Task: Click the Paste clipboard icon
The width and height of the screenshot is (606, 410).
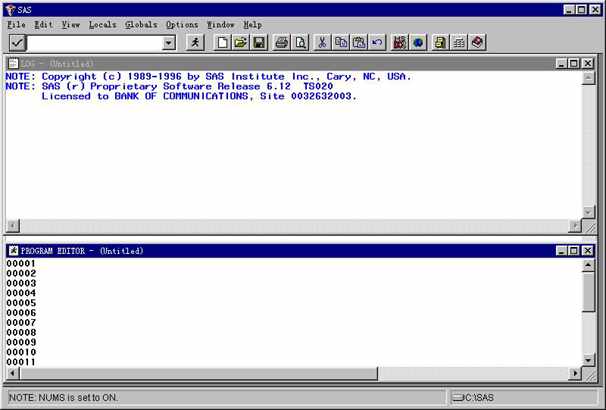Action: [359, 43]
